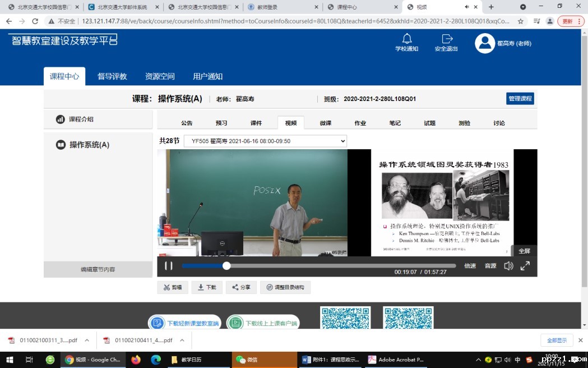Click the video progress slider handle
The image size is (588, 368).
point(226,265)
